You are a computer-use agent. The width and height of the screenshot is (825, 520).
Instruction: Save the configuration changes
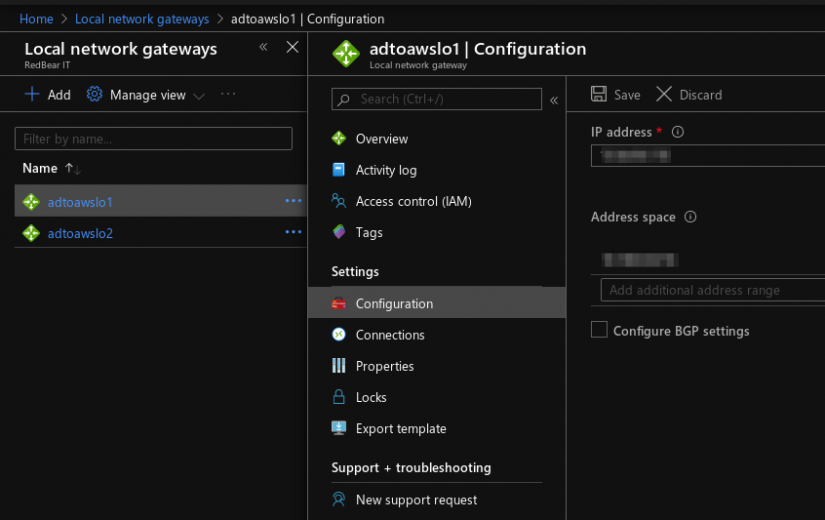coord(616,95)
